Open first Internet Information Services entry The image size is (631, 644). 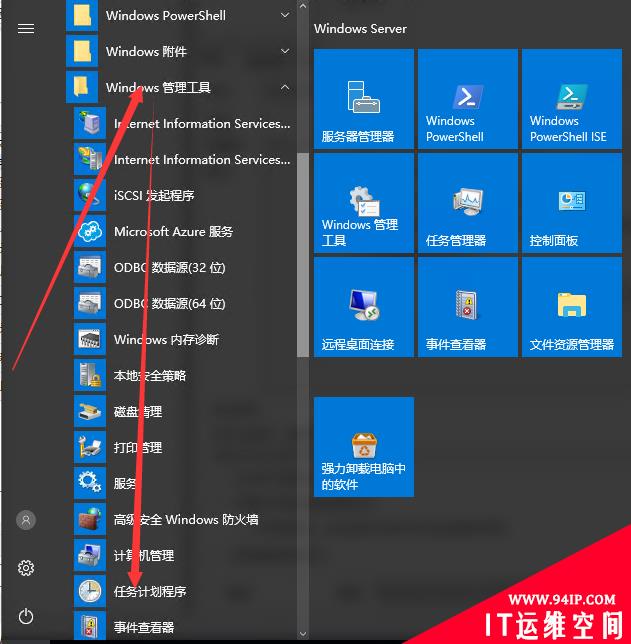tap(185, 123)
